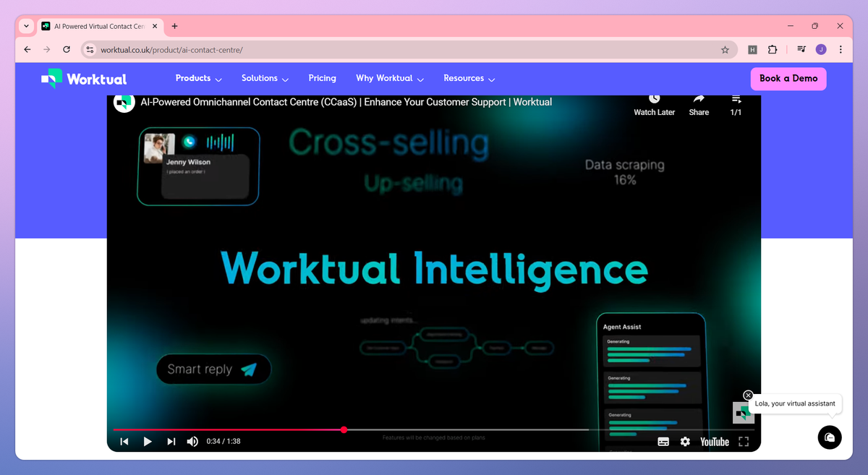The height and width of the screenshot is (475, 868).
Task: Bookmark this page with the star icon
Action: point(725,50)
